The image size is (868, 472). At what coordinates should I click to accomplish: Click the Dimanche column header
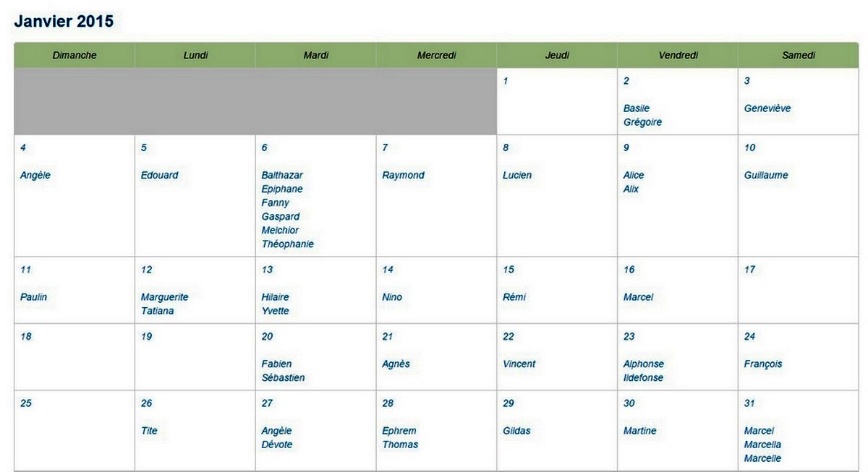tap(75, 55)
